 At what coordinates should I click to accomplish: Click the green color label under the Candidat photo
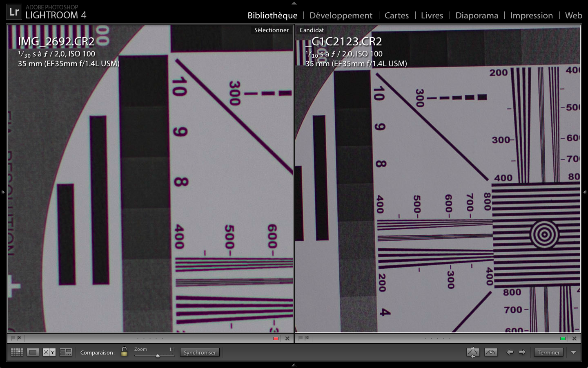coord(563,339)
